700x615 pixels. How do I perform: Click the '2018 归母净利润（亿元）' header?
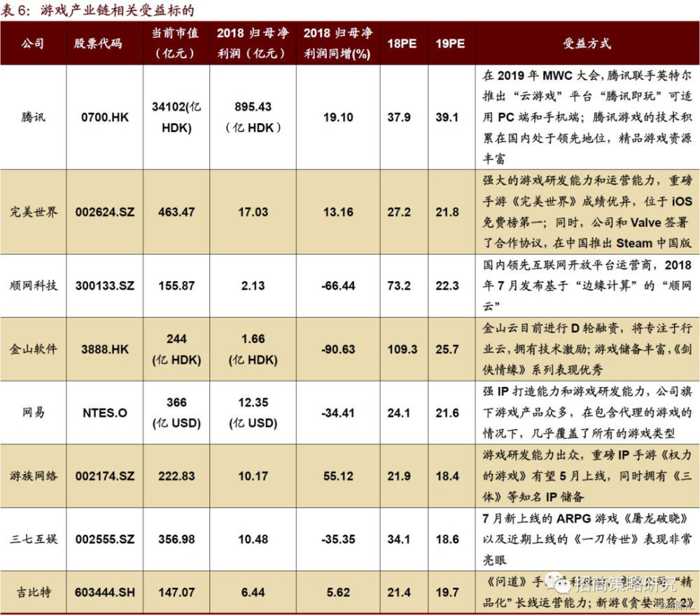[x=253, y=43]
